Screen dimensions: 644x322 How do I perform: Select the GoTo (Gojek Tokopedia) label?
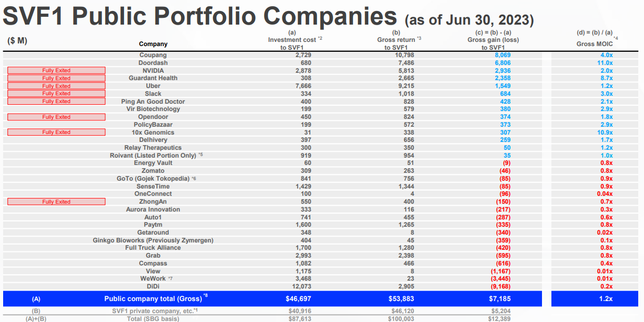[x=153, y=179]
